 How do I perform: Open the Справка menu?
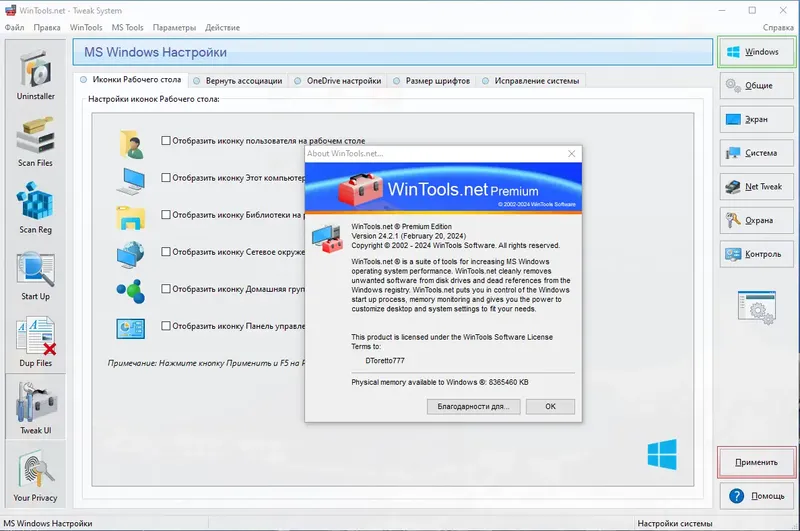[778, 28]
